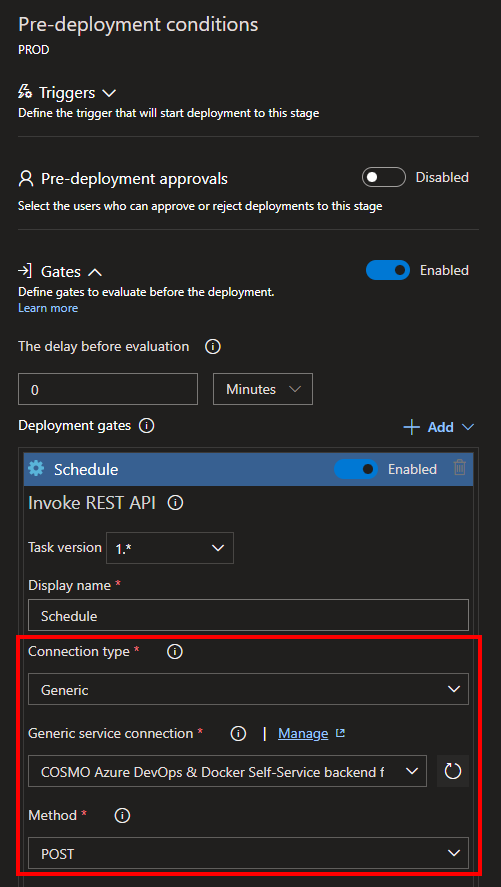Delete the Schedule gate with trash icon
Screen dimensions: 501x887
460,468
